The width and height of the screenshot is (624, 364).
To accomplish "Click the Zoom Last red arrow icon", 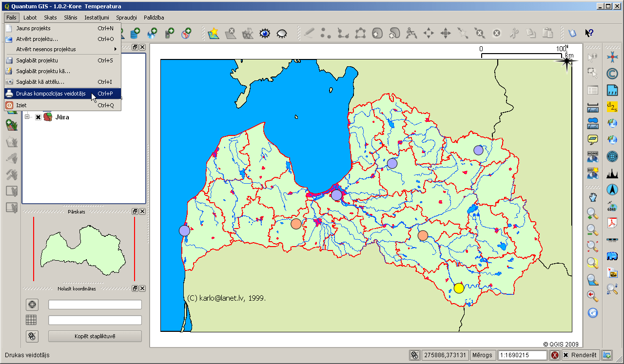I will [x=593, y=296].
